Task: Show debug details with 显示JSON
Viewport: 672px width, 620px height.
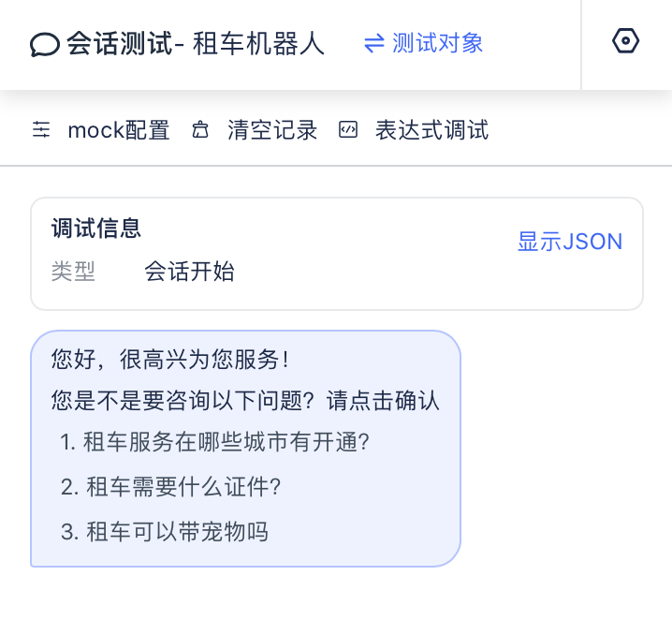Action: tap(570, 242)
